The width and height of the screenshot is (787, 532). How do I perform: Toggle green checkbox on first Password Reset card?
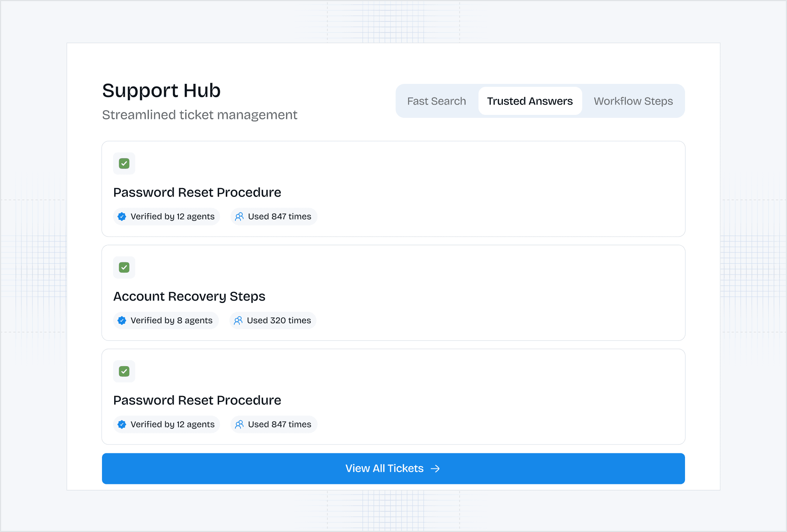click(x=124, y=163)
